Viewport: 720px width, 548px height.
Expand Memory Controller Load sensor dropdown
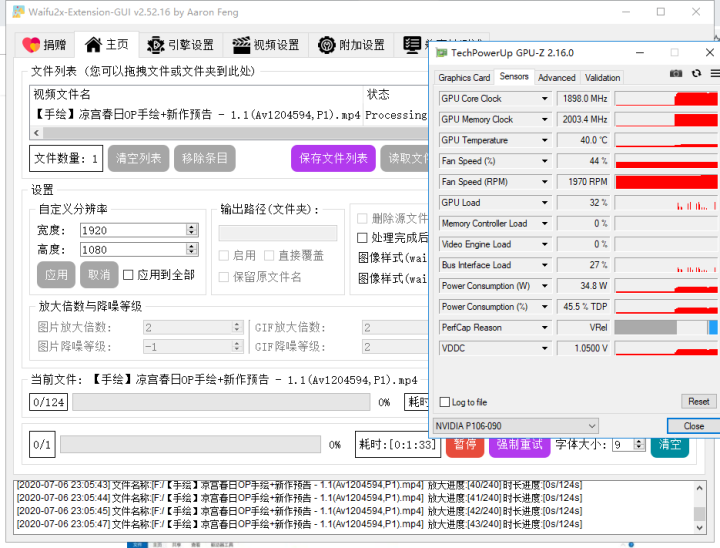pos(544,224)
